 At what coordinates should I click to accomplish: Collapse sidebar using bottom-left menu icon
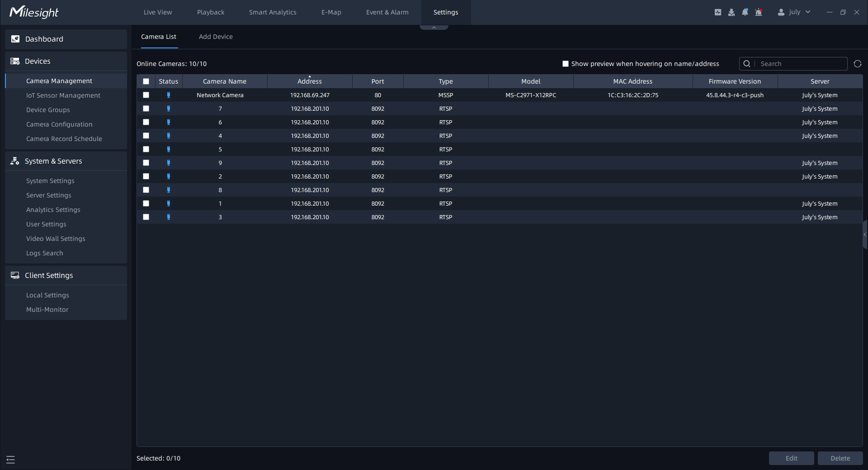(x=11, y=460)
